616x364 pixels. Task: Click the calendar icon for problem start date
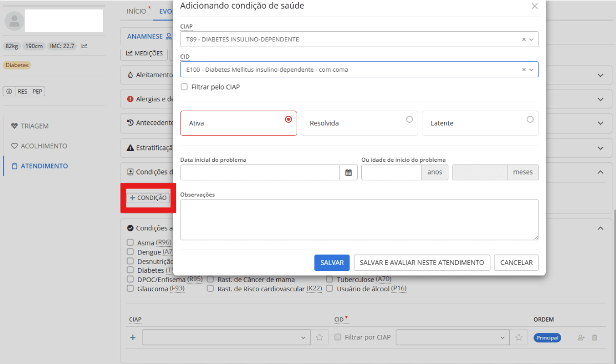click(x=348, y=173)
